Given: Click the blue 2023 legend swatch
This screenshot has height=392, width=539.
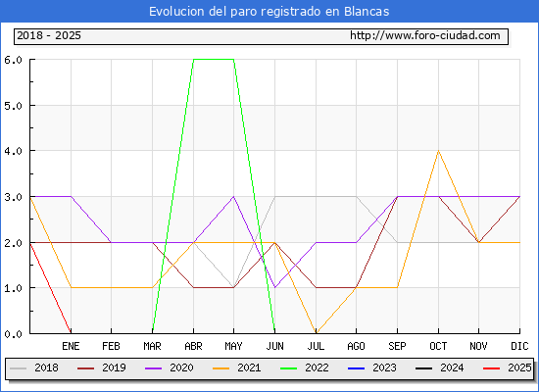Looking at the screenshot, I should click(x=357, y=368).
